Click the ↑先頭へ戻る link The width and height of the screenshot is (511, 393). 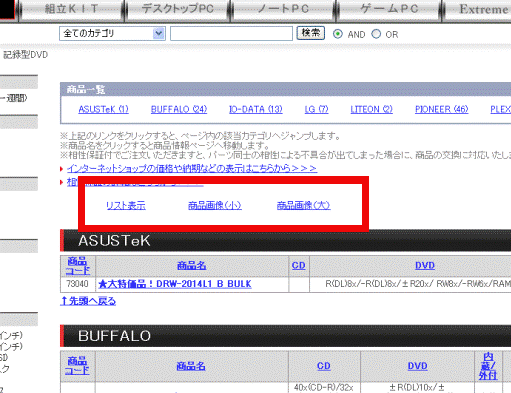pos(88,301)
